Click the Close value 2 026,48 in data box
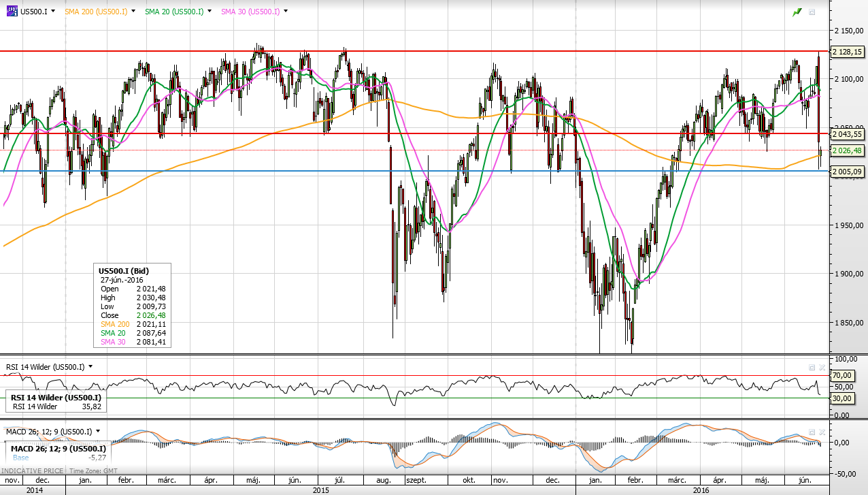The image size is (868, 495). (151, 315)
